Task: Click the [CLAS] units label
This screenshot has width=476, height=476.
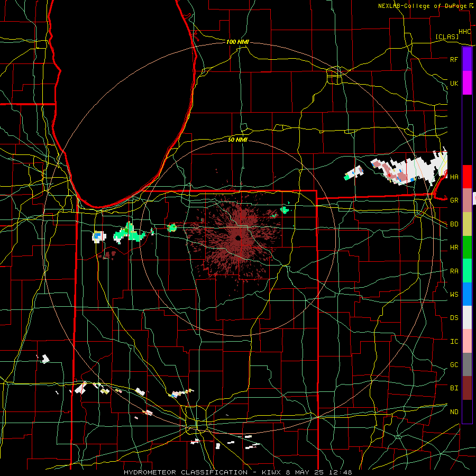Action: [447, 37]
